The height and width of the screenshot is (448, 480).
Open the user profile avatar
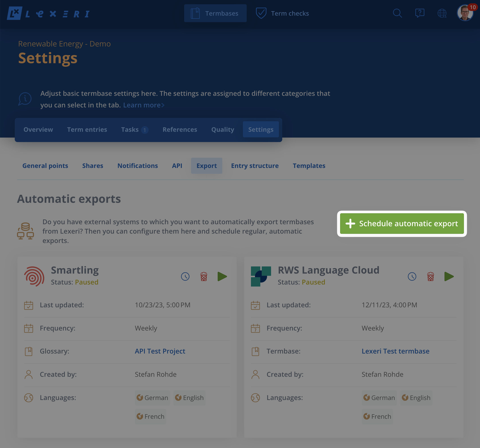click(x=465, y=13)
